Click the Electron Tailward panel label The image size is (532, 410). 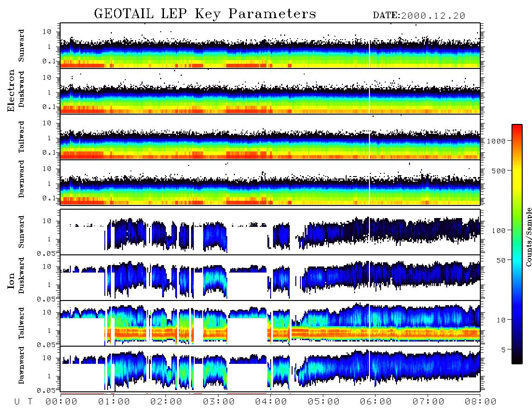[21, 137]
